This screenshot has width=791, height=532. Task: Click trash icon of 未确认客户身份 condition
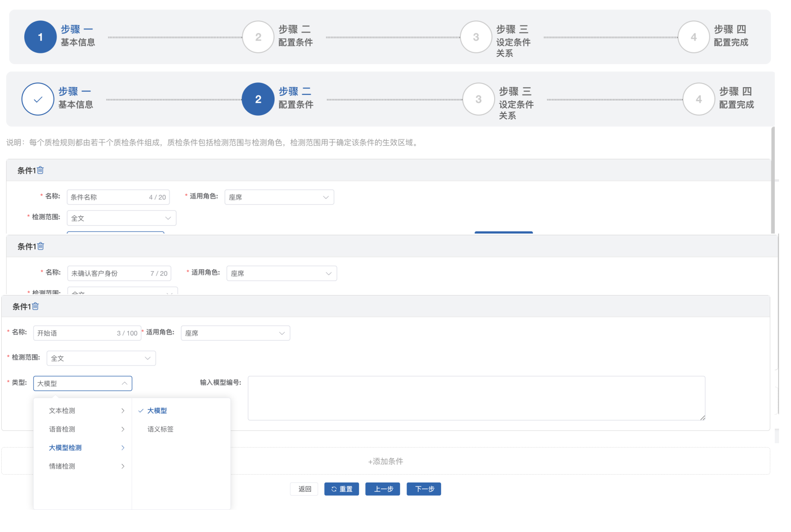41,246
